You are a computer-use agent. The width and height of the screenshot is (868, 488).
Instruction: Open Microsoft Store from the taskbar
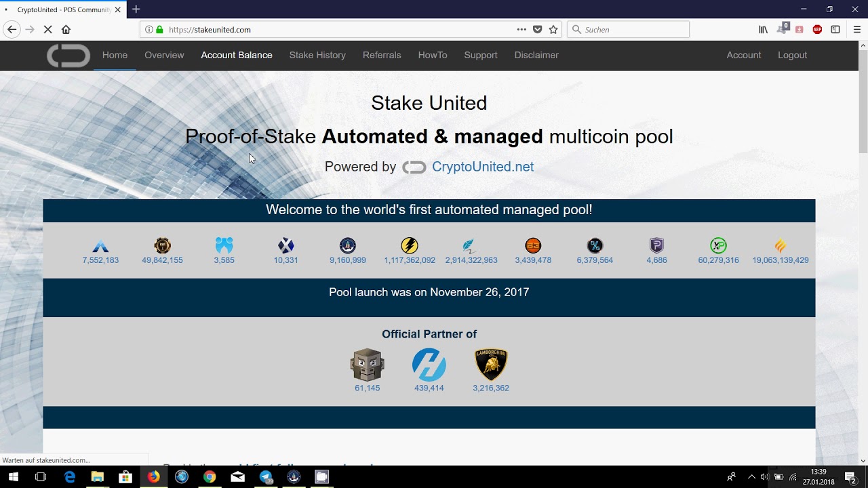[125, 476]
